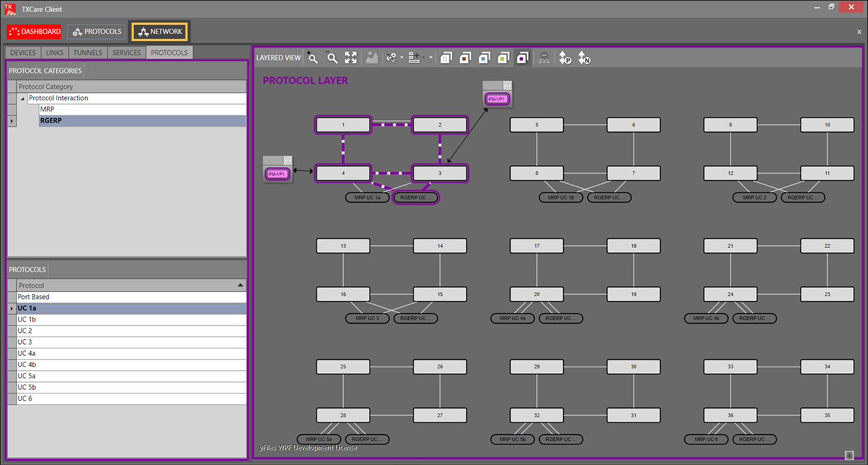Image resolution: width=868 pixels, height=465 pixels.
Task: Click the Protocol column sort arrow
Action: click(x=241, y=285)
